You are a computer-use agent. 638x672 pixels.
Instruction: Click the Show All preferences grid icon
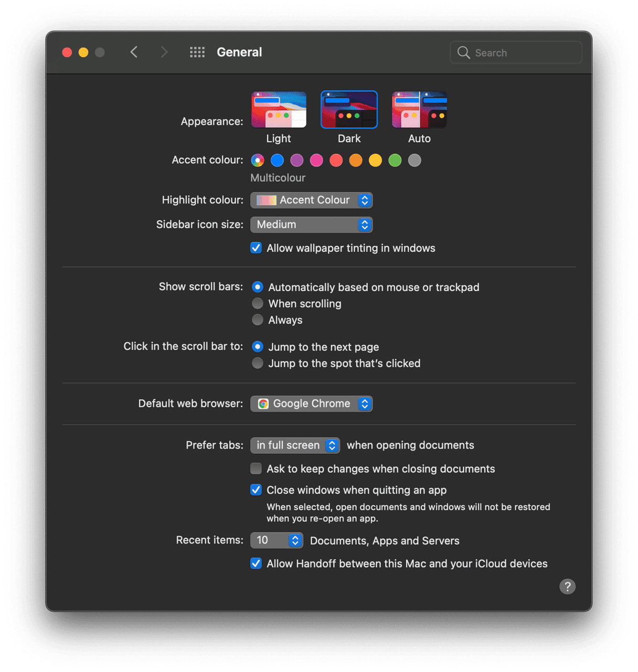pyautogui.click(x=197, y=52)
